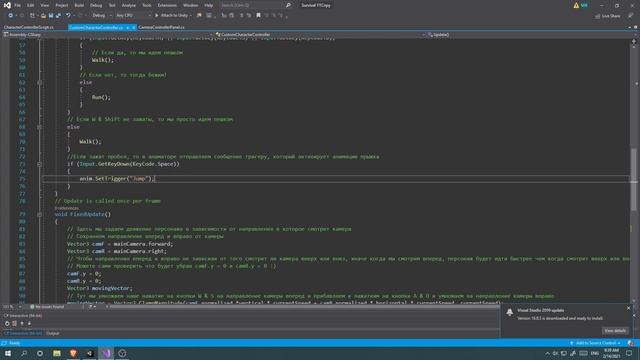
Task: Open the Cortana circle taskbar icon
Action: click(40, 353)
